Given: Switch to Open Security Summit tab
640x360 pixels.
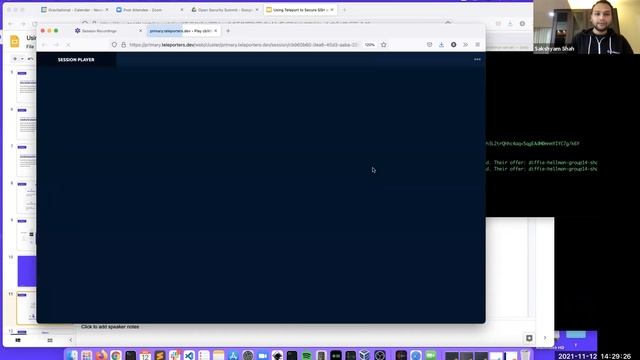Looking at the screenshot, I should [224, 10].
